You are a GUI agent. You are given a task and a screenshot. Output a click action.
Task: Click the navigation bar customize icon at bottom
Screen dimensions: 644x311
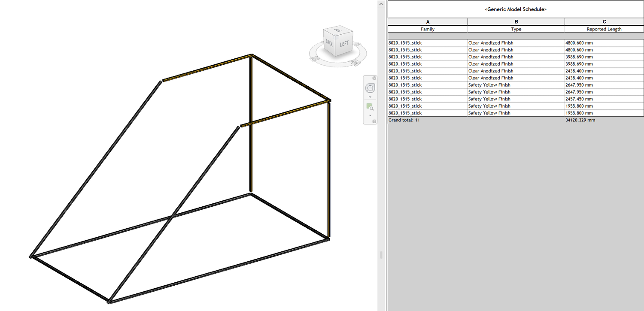pyautogui.click(x=374, y=121)
